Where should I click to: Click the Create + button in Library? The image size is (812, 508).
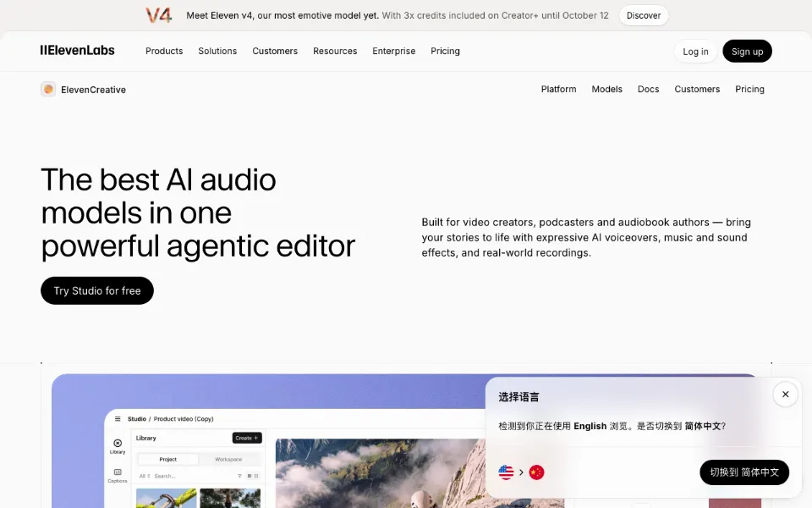point(247,438)
